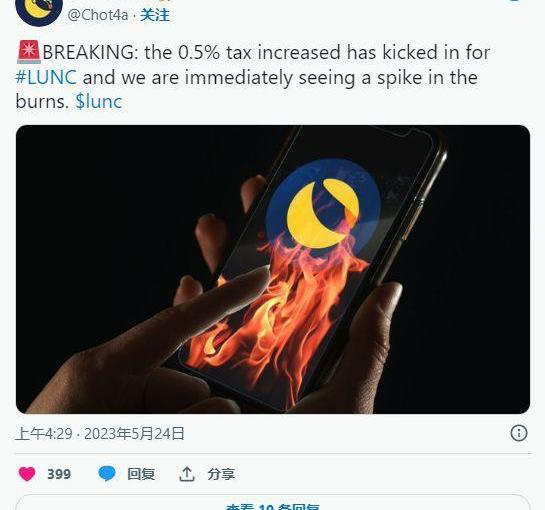
Task: Select the 分享 share label
Action: click(221, 474)
